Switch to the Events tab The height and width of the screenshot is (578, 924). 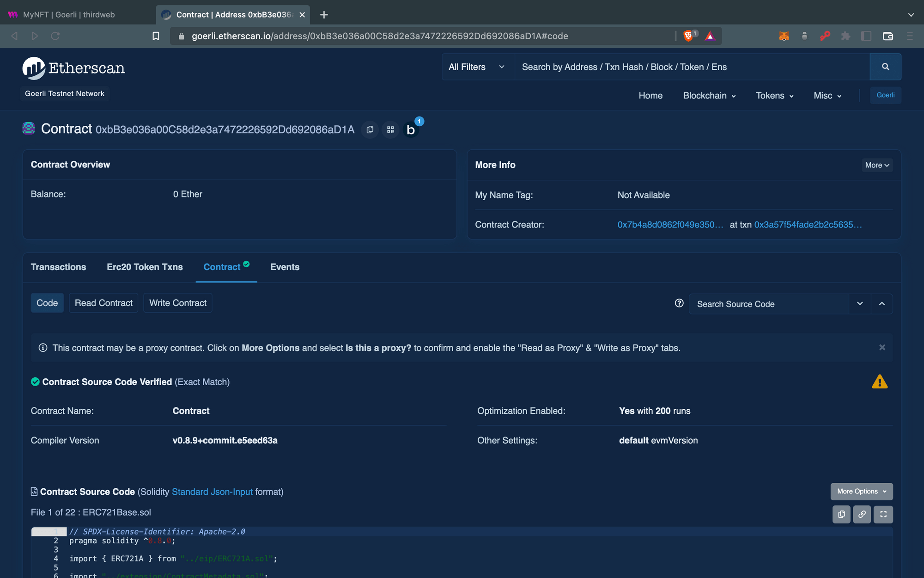click(x=285, y=267)
